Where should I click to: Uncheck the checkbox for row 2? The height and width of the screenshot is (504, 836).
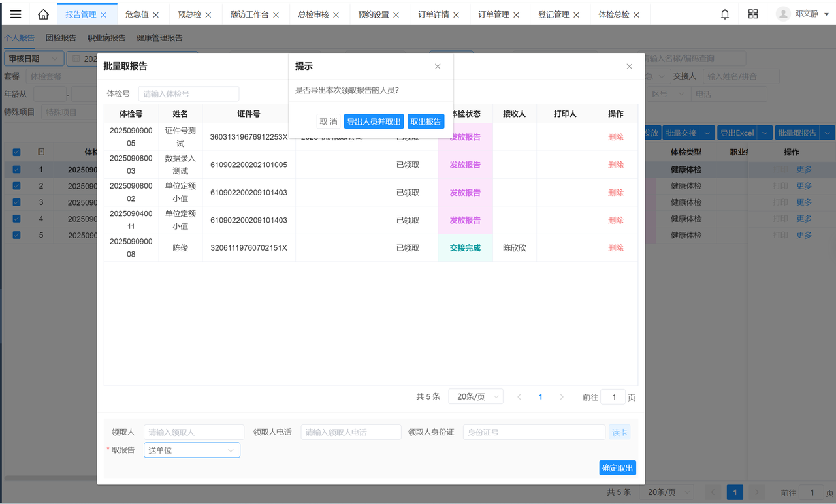16,186
